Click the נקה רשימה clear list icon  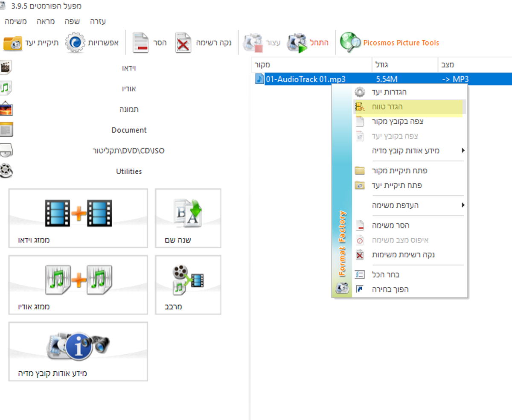coord(183,43)
